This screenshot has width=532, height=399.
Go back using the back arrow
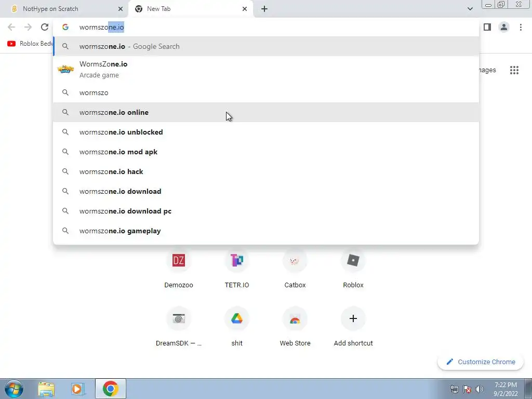(x=11, y=27)
